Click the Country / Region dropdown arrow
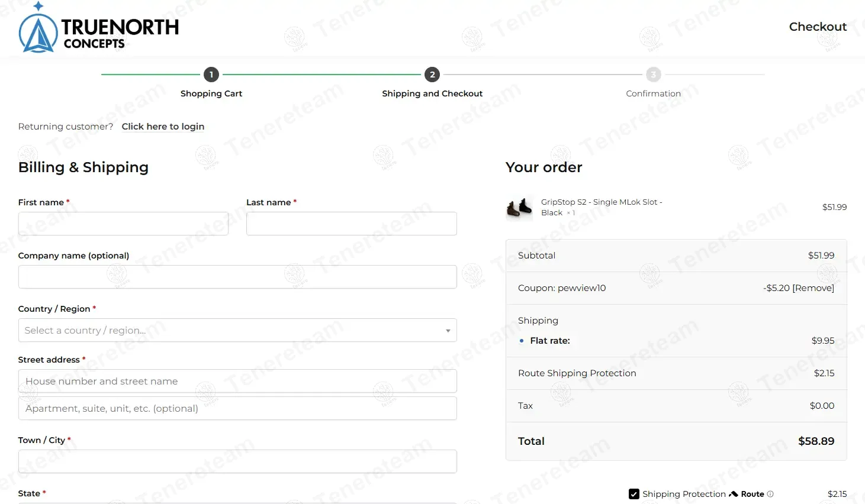865x504 pixels. pyautogui.click(x=448, y=331)
